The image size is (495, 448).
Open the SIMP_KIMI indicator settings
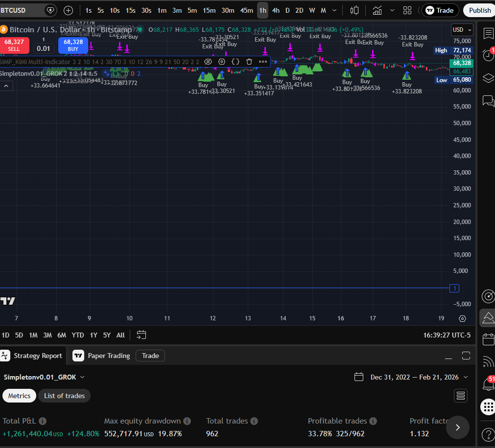(x=221, y=62)
